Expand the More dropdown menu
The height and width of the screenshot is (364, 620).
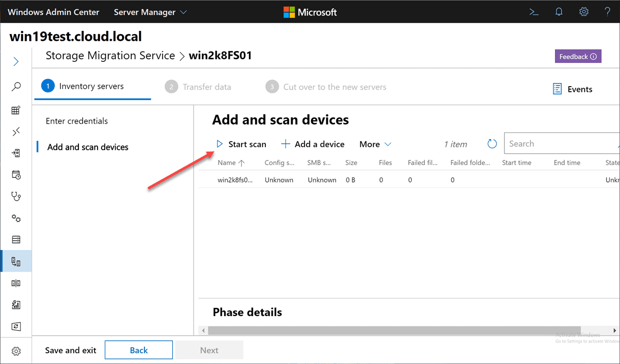375,144
